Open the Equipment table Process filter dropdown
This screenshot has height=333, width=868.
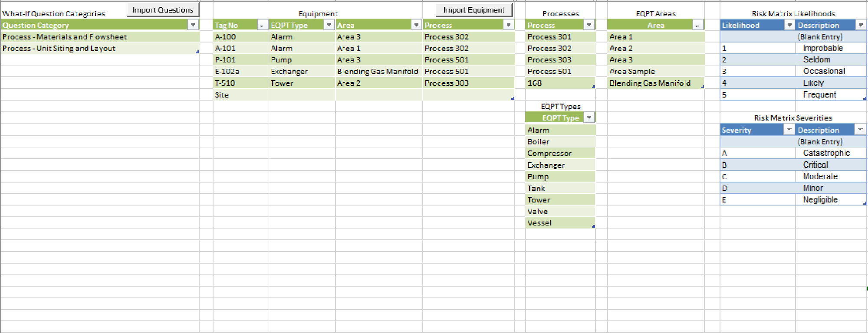[508, 25]
